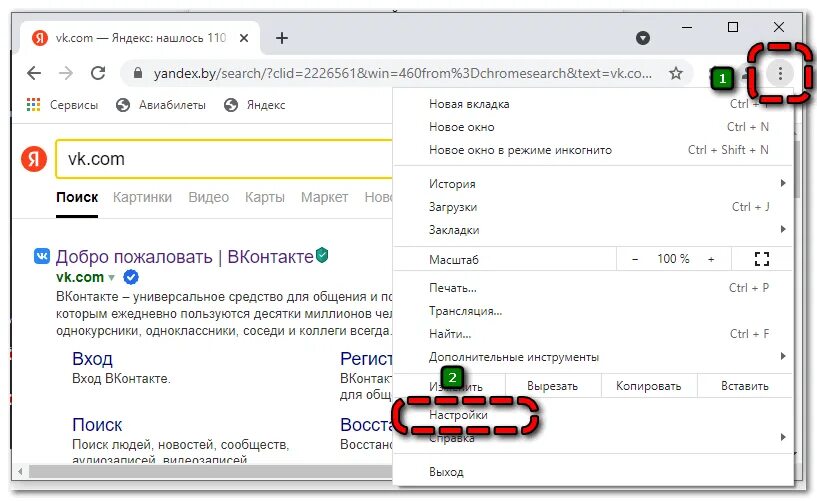The image size is (817, 501).
Task: Click the Yandex logo beside search box
Action: tap(34, 159)
